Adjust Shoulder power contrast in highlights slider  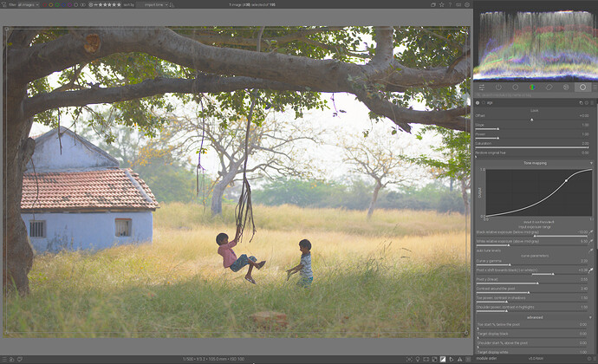[532, 309]
